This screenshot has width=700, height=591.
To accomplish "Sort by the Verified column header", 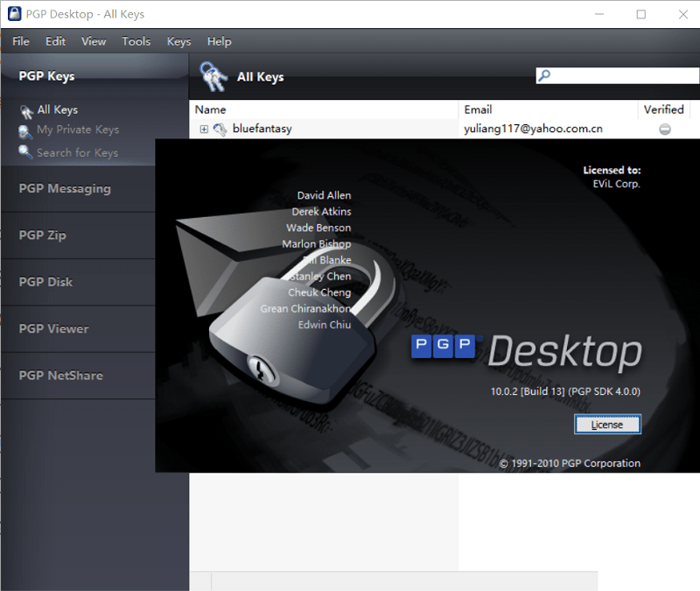I will 664,109.
